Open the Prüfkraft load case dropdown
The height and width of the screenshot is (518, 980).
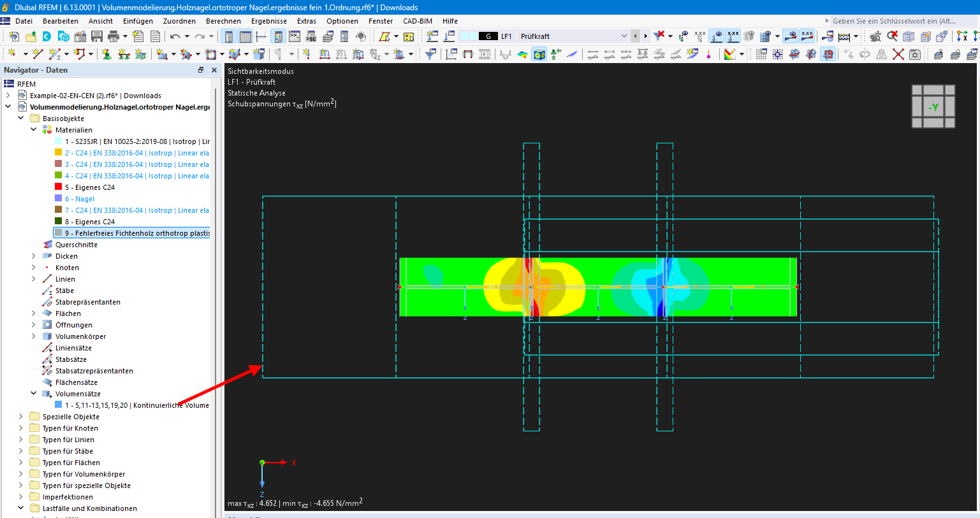point(624,36)
